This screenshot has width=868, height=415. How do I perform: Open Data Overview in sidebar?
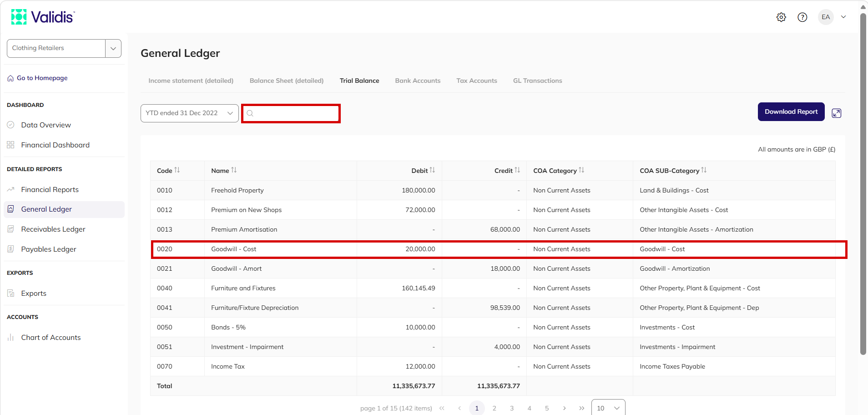pyautogui.click(x=46, y=125)
